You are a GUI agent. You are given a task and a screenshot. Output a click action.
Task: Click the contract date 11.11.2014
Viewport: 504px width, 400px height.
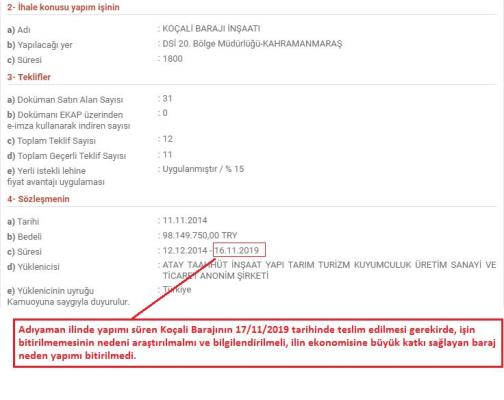(x=185, y=220)
